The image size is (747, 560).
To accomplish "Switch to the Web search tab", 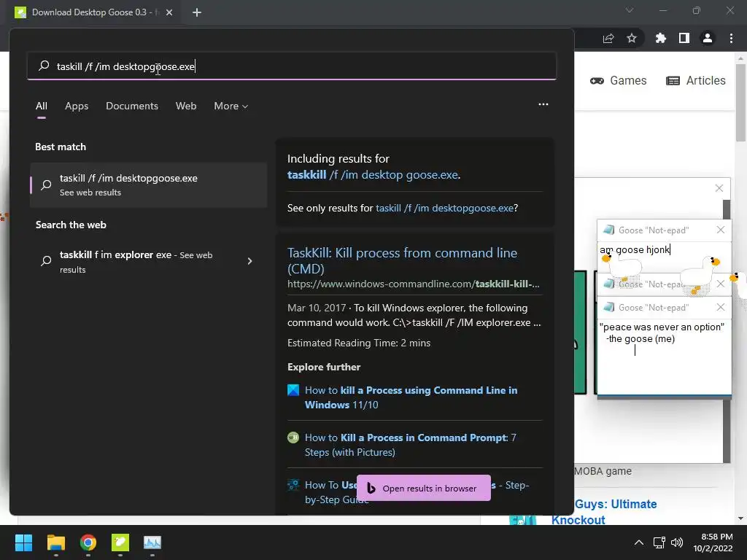I will (x=186, y=106).
